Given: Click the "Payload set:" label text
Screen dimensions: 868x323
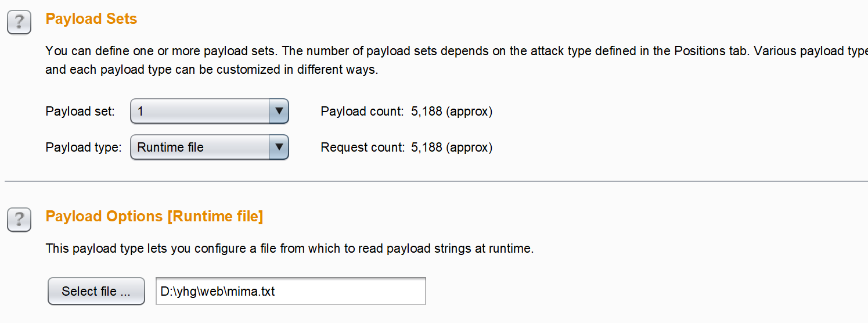Looking at the screenshot, I should pyautogui.click(x=80, y=112).
